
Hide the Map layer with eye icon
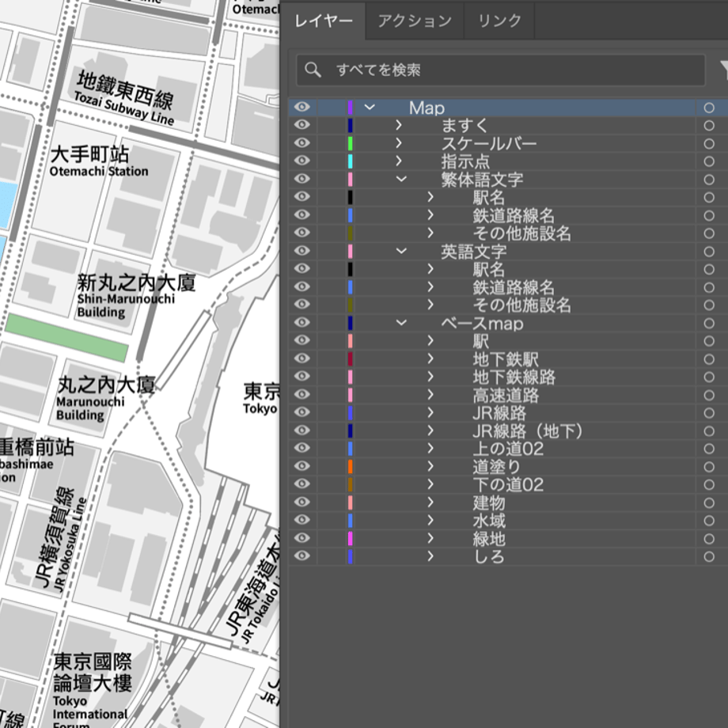301,108
